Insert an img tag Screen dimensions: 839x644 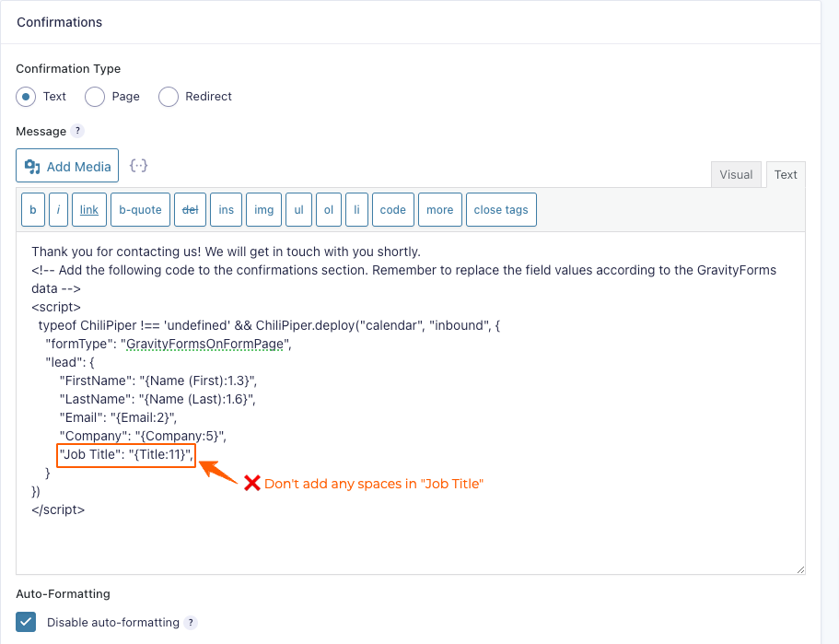[263, 210]
